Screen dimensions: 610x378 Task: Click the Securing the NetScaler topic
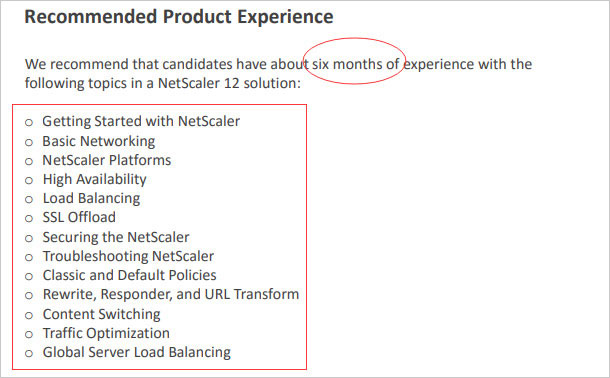click(116, 237)
